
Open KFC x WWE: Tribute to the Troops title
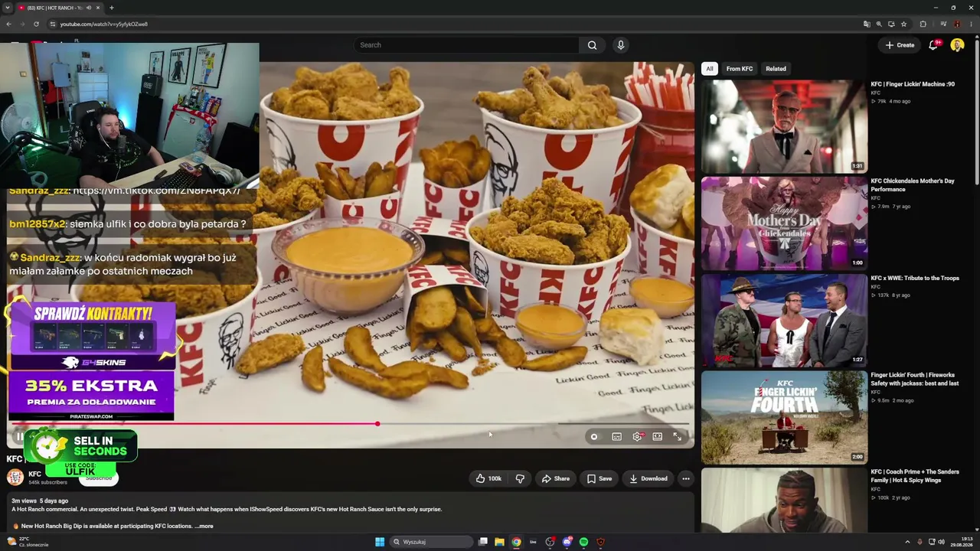point(915,278)
